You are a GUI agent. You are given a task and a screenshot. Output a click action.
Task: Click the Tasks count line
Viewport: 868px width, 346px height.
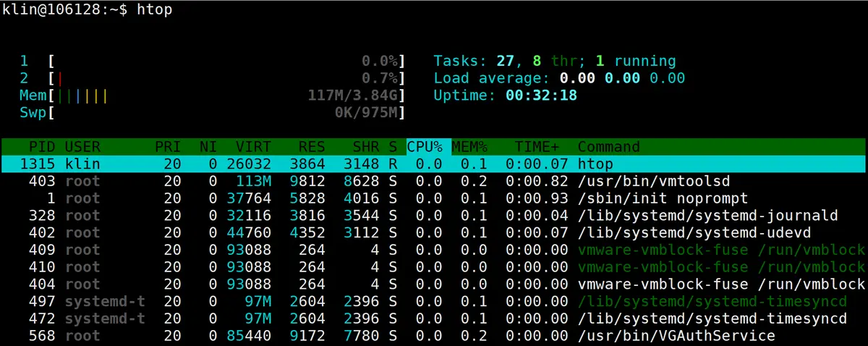(x=555, y=61)
